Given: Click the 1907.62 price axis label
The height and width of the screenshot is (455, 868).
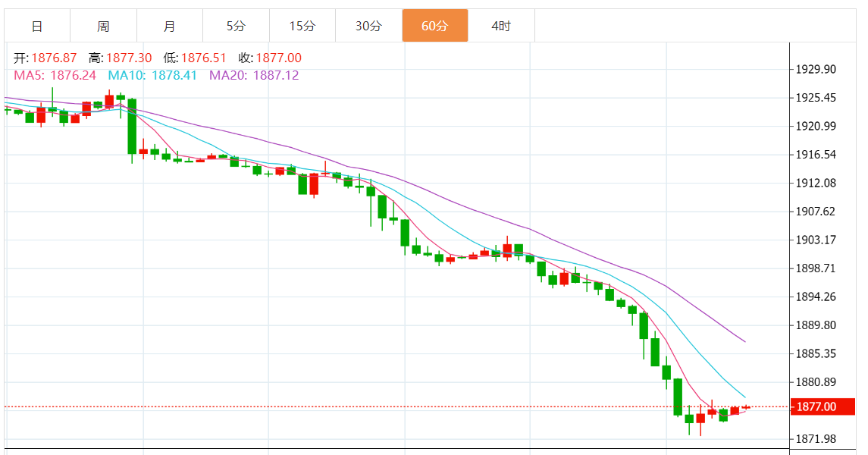Looking at the screenshot, I should click(x=816, y=212).
